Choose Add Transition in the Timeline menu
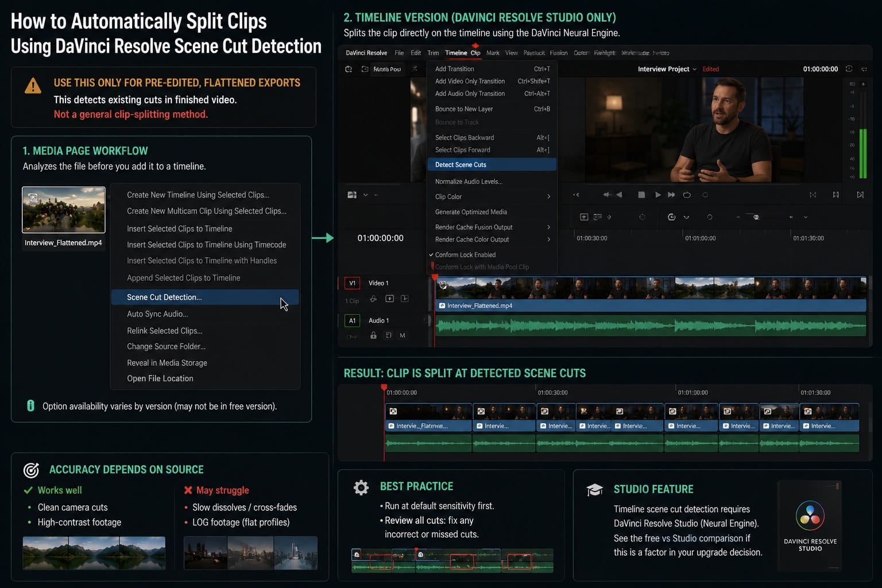Viewport: 882px width, 588px height. coord(492,69)
